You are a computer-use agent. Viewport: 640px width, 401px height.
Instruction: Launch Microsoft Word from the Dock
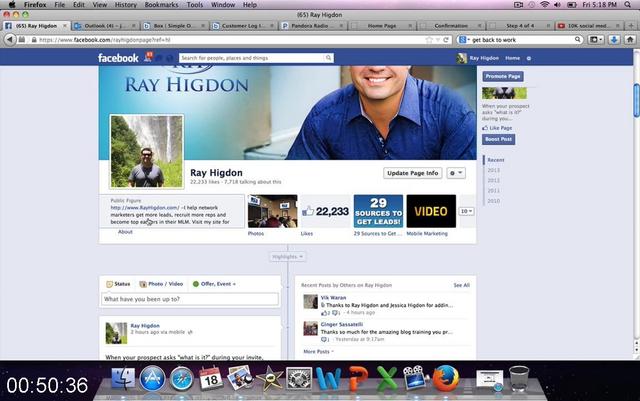click(328, 379)
